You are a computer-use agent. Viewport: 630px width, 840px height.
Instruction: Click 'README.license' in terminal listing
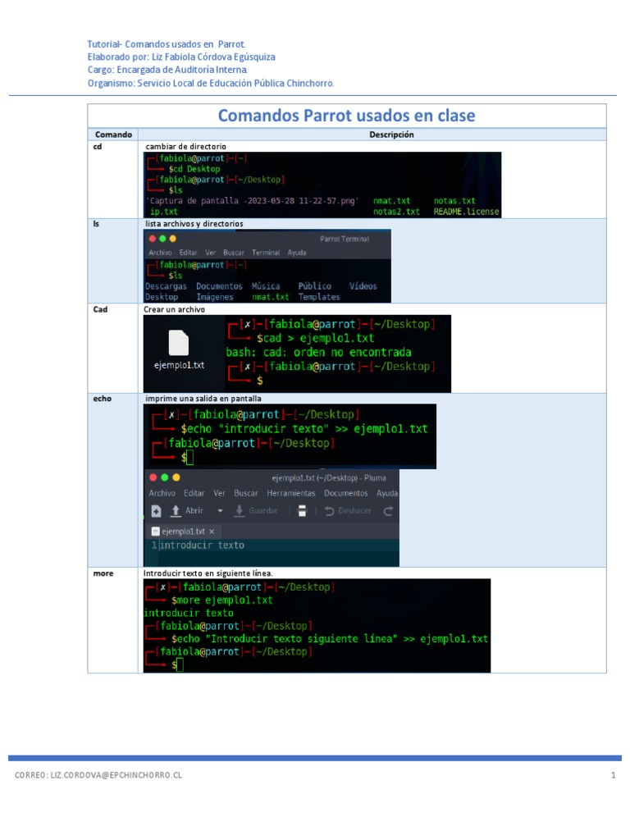466,212
